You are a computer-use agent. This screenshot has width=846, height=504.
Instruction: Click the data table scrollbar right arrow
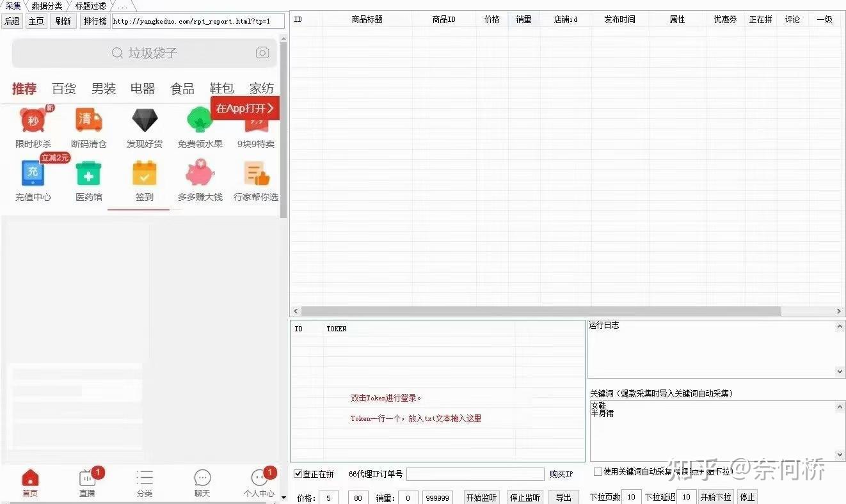(840, 311)
